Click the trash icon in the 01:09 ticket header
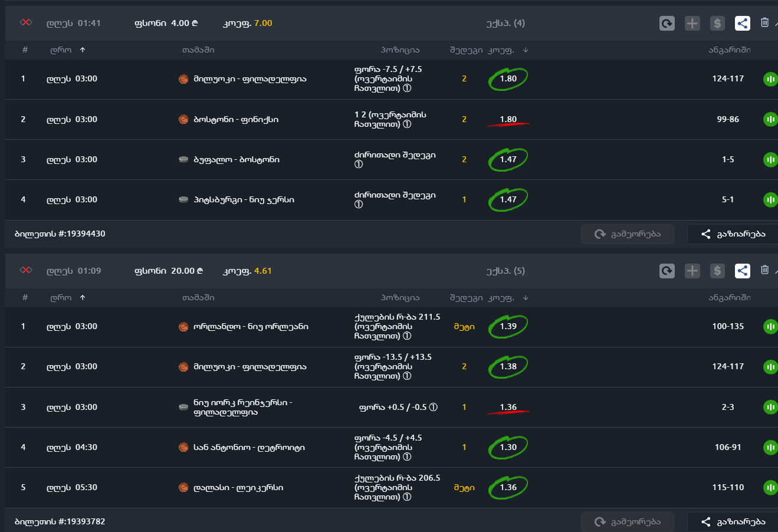Screen dimensions: 778x532 click(764, 270)
